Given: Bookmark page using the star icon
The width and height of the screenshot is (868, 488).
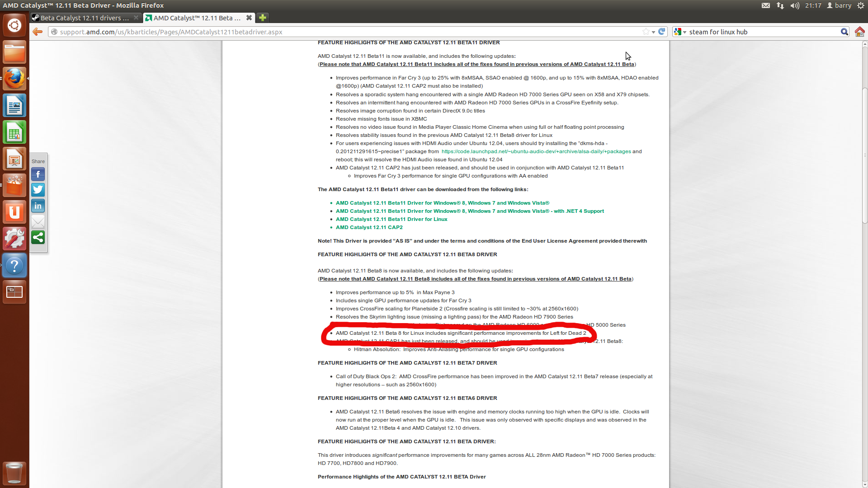Looking at the screenshot, I should click(x=646, y=32).
